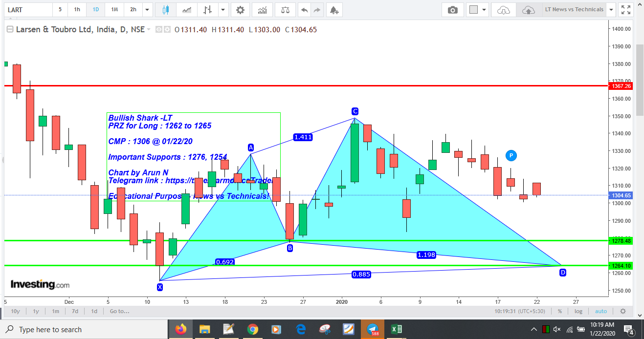Select the 1h timeframe
This screenshot has height=339, width=644.
click(77, 10)
